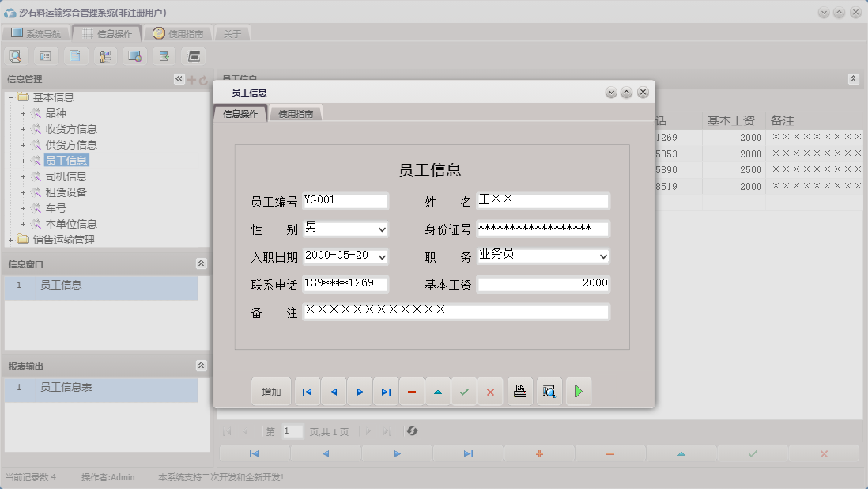Click the red cancel X in dialog
The image size is (868, 489).
pyautogui.click(x=491, y=391)
